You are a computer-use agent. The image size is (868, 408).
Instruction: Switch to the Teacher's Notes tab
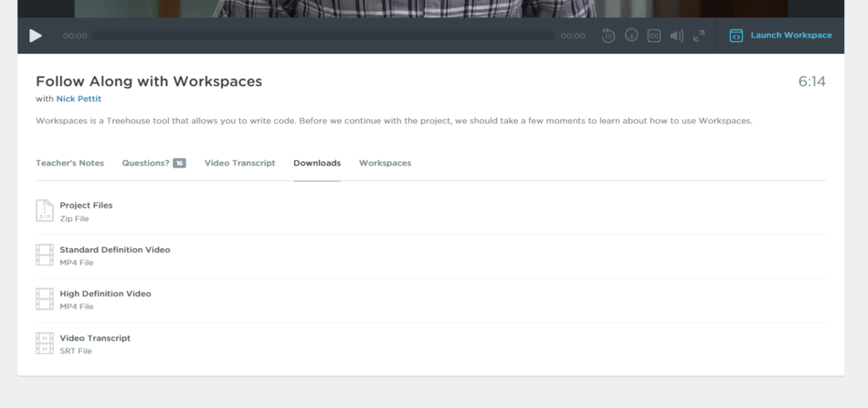pos(69,163)
